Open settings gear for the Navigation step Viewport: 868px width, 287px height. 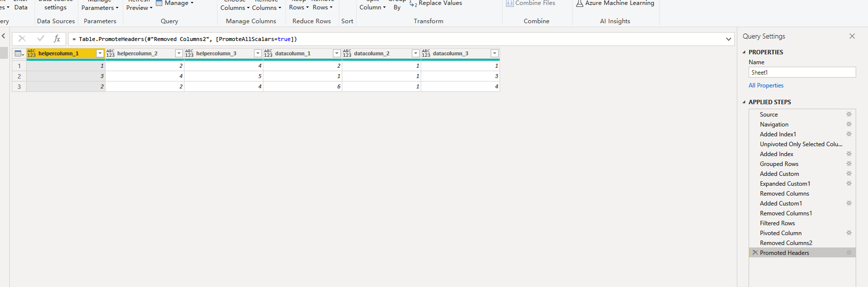849,124
